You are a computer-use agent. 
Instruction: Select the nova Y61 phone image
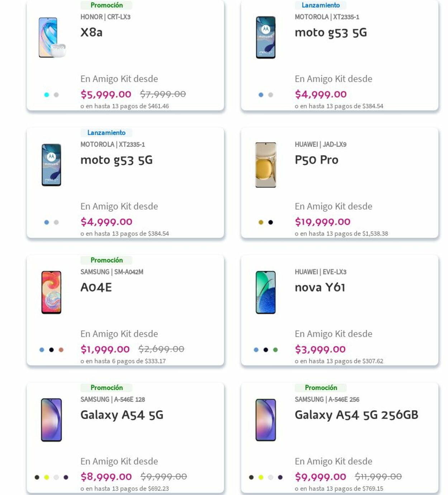coord(266,292)
